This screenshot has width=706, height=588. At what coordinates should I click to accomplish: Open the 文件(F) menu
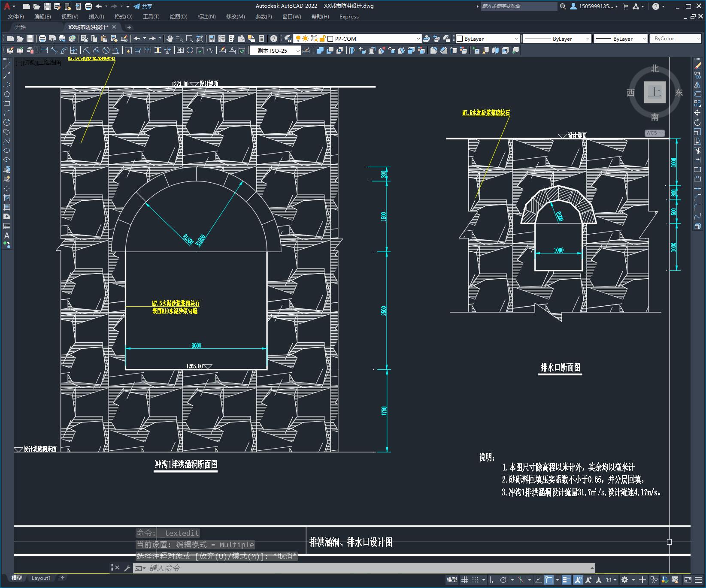point(16,17)
